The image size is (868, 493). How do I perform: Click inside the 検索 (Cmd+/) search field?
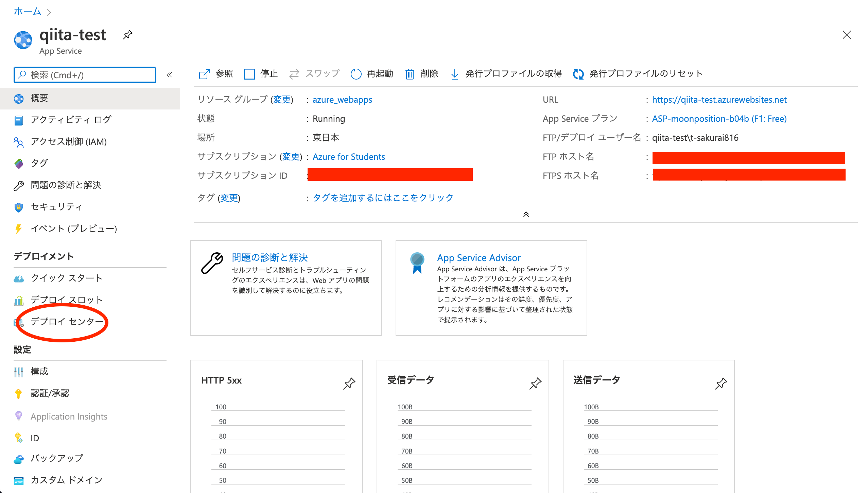click(x=85, y=75)
